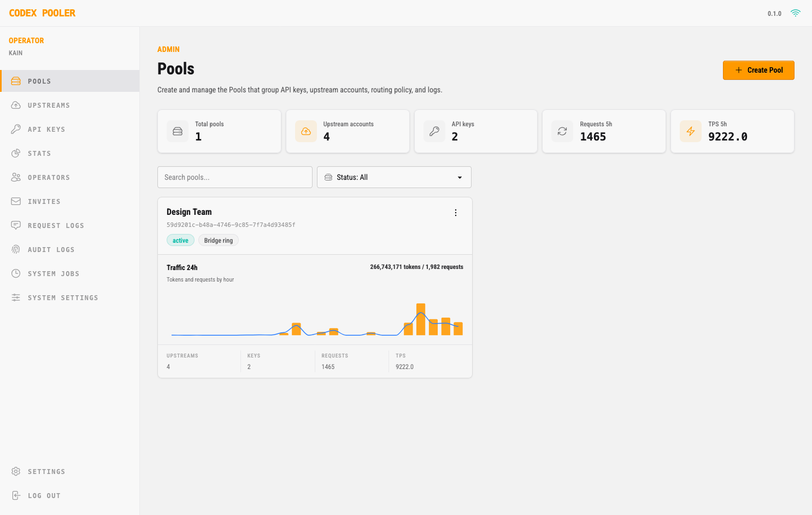Click the API Keys key icon in sidebar

point(16,129)
